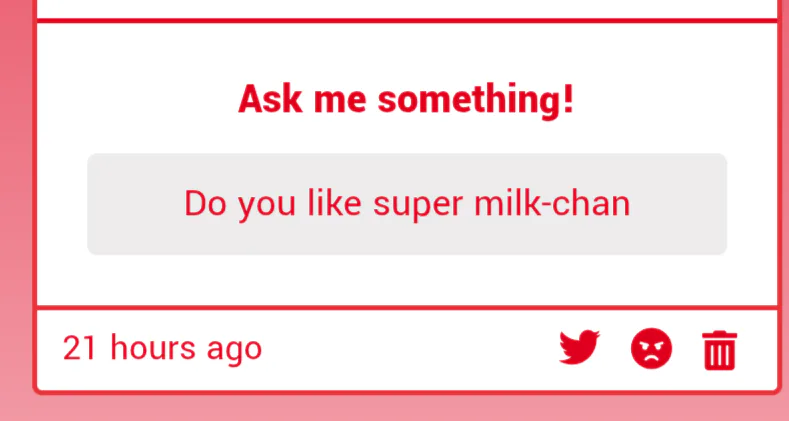The image size is (789, 421).
Task: Delete the question using the trash icon
Action: coord(720,350)
